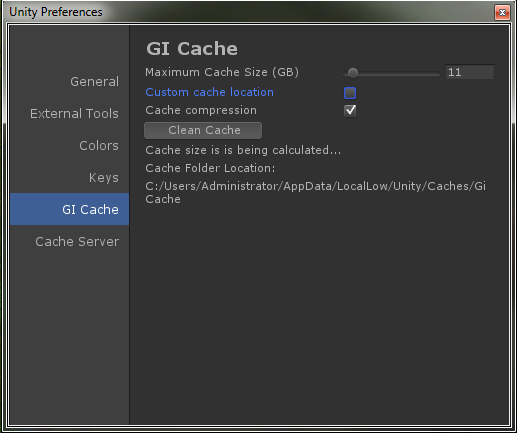Select GI Cache in the sidebar
517x433 pixels.
pyautogui.click(x=70, y=209)
